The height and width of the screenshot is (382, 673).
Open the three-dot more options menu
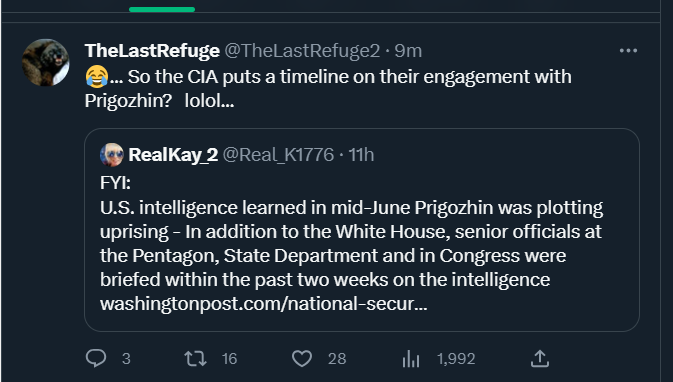click(628, 51)
